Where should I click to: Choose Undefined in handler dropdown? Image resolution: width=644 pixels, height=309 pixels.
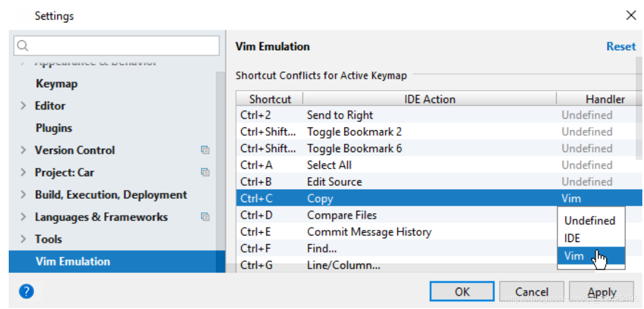[x=591, y=221]
